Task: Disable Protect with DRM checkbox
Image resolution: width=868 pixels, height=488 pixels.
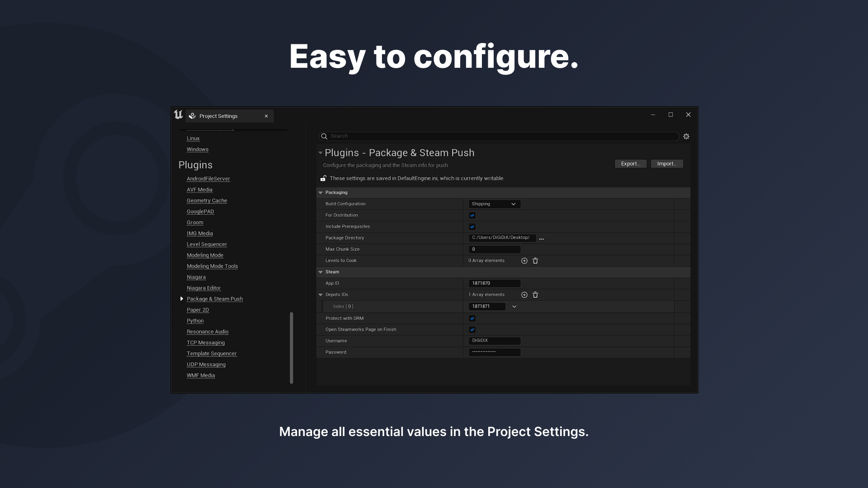Action: 472,319
